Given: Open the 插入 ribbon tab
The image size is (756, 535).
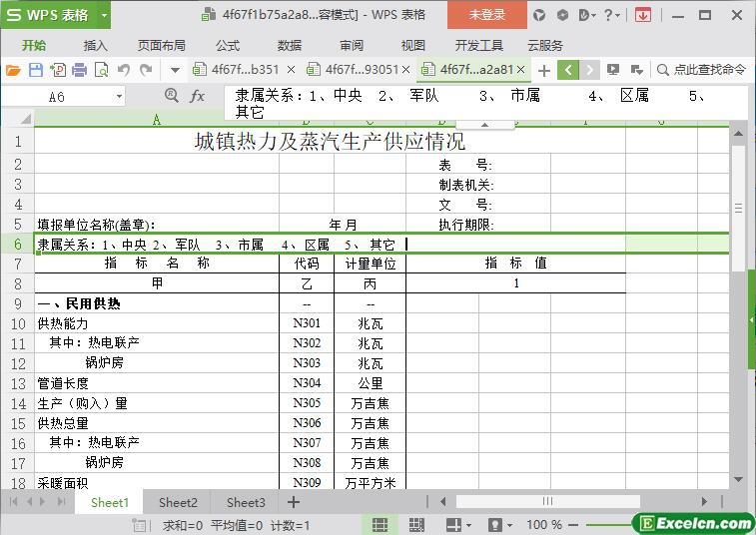Looking at the screenshot, I should click(96, 45).
